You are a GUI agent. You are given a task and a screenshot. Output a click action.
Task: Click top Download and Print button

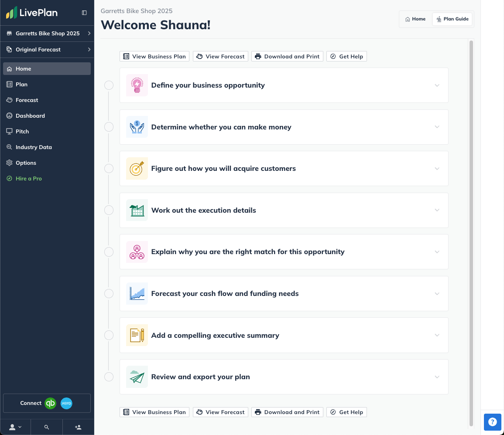pos(288,57)
